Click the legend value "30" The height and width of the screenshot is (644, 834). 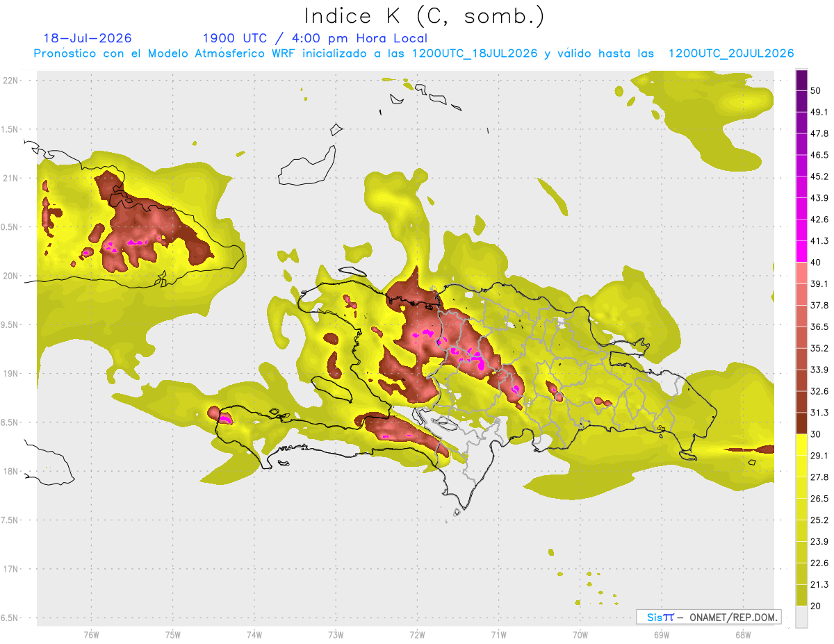(x=816, y=434)
